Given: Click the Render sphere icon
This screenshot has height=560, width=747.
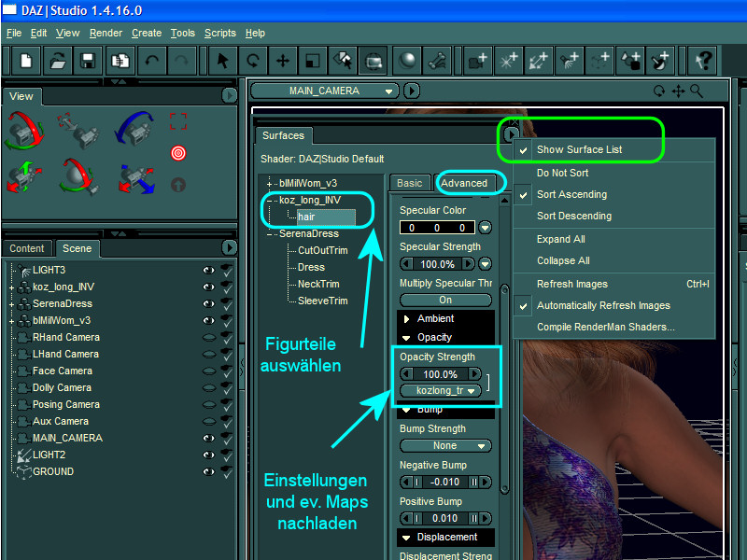Looking at the screenshot, I should pos(407,61).
